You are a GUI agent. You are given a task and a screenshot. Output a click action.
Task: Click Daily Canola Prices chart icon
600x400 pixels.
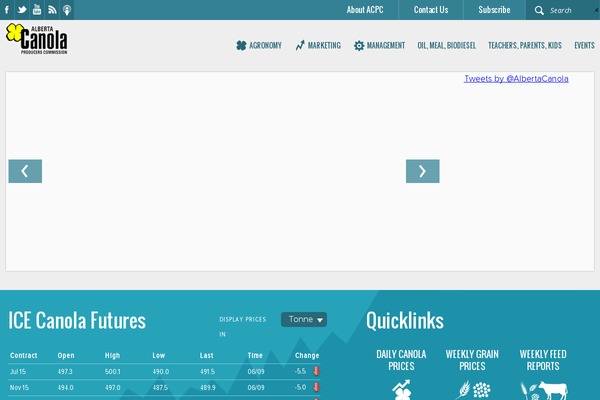click(401, 390)
